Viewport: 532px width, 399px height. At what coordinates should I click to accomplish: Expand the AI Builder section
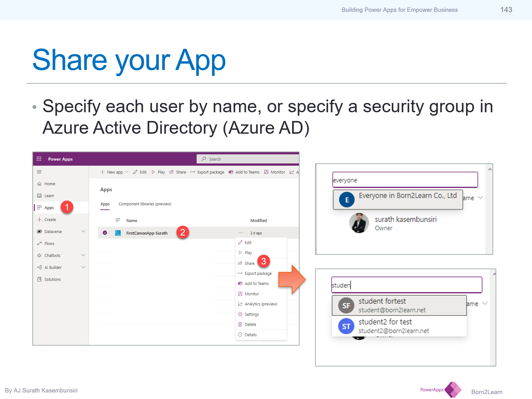83,267
